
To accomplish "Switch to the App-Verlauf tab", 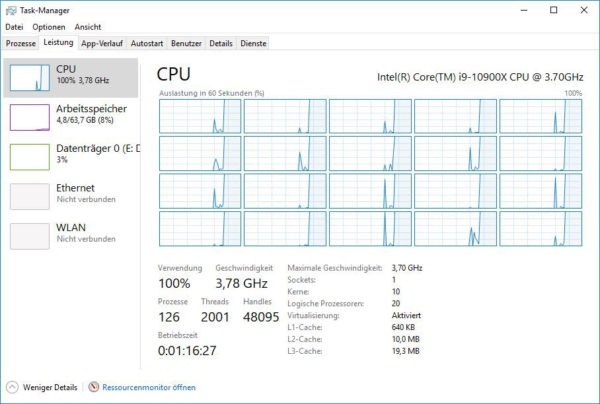I will click(103, 44).
